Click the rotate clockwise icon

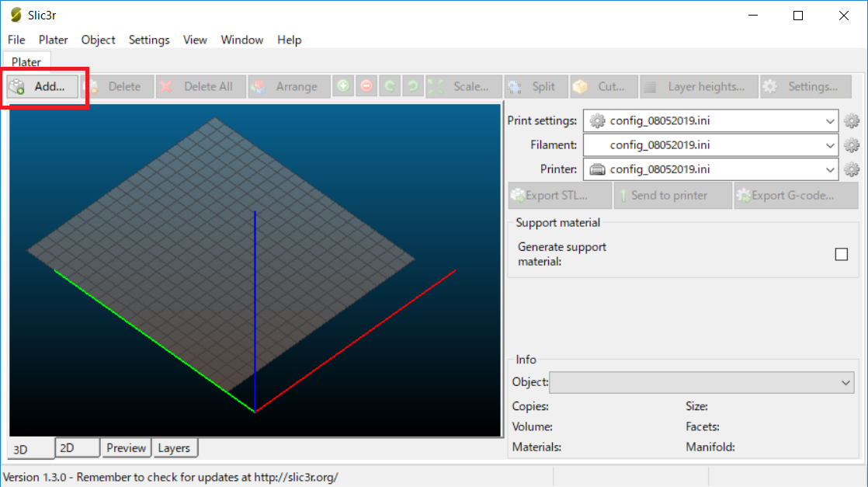click(413, 86)
